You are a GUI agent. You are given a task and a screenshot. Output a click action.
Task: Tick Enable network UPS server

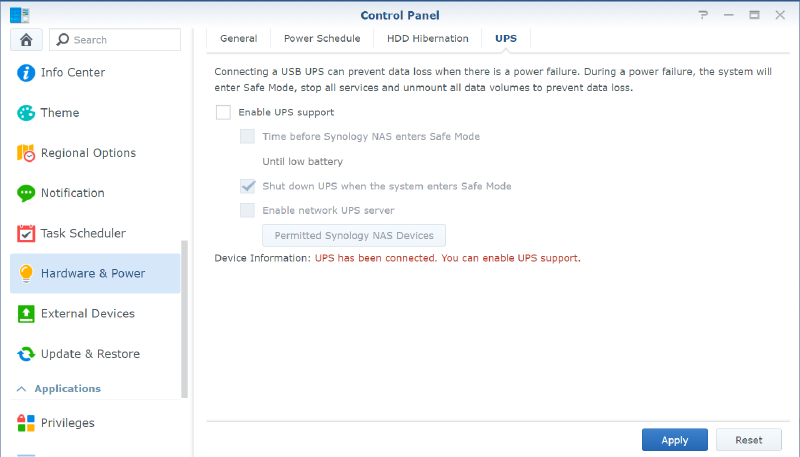tap(247, 210)
